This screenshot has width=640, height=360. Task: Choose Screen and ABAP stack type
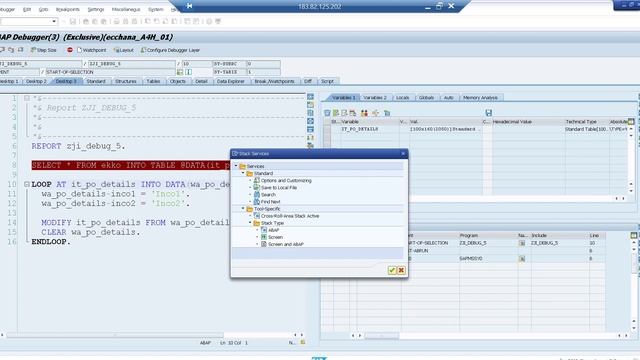tap(286, 244)
